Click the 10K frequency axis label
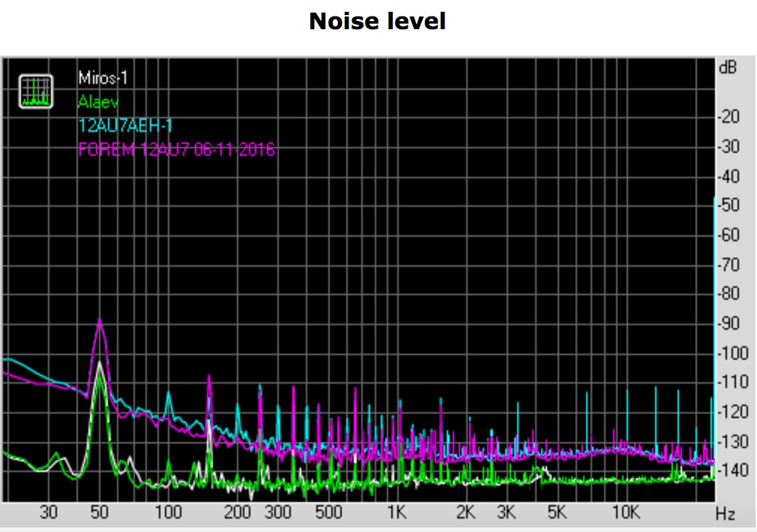 (x=625, y=513)
